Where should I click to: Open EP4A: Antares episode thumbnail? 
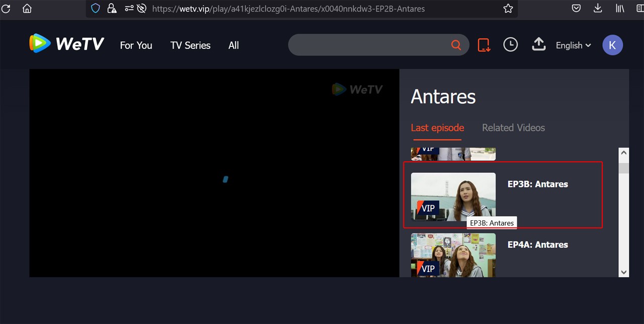point(453,254)
